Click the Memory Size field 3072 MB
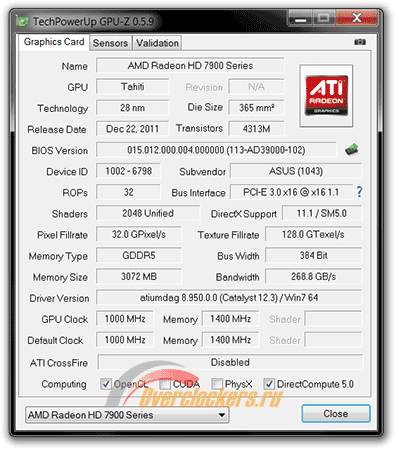 click(x=139, y=276)
